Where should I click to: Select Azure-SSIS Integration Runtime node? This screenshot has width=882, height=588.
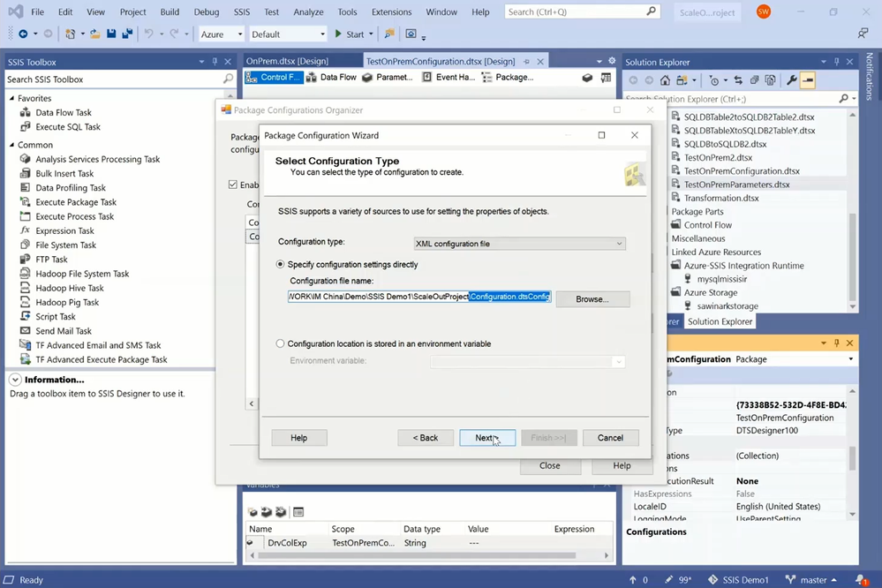click(743, 266)
